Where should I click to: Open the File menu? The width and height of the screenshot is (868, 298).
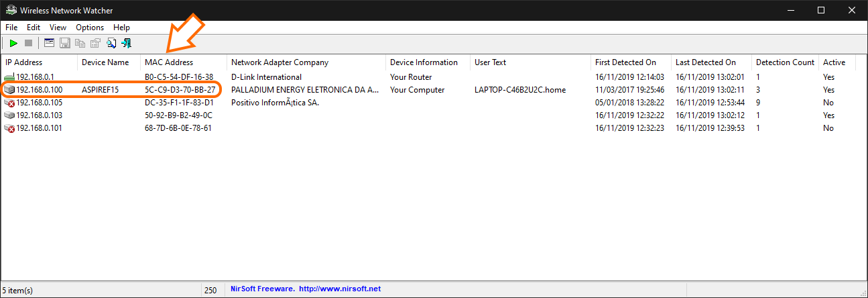(x=11, y=28)
